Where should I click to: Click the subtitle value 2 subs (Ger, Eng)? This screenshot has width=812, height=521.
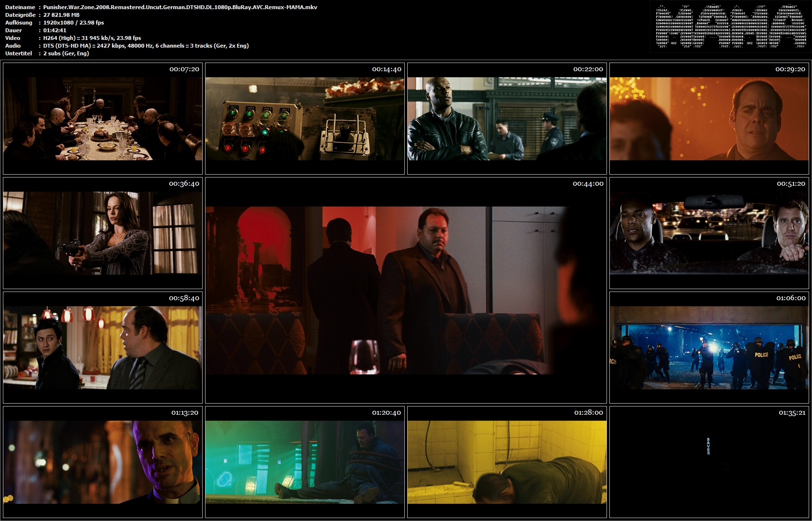[66, 53]
